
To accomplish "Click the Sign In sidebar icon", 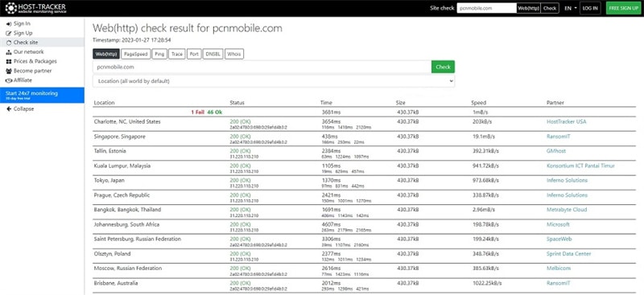I will [x=9, y=24].
